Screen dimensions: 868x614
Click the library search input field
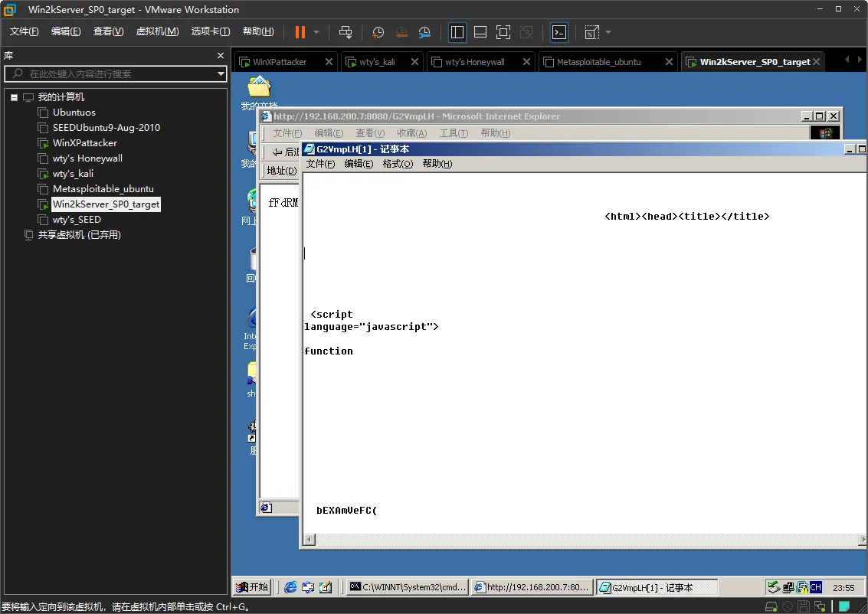point(111,73)
